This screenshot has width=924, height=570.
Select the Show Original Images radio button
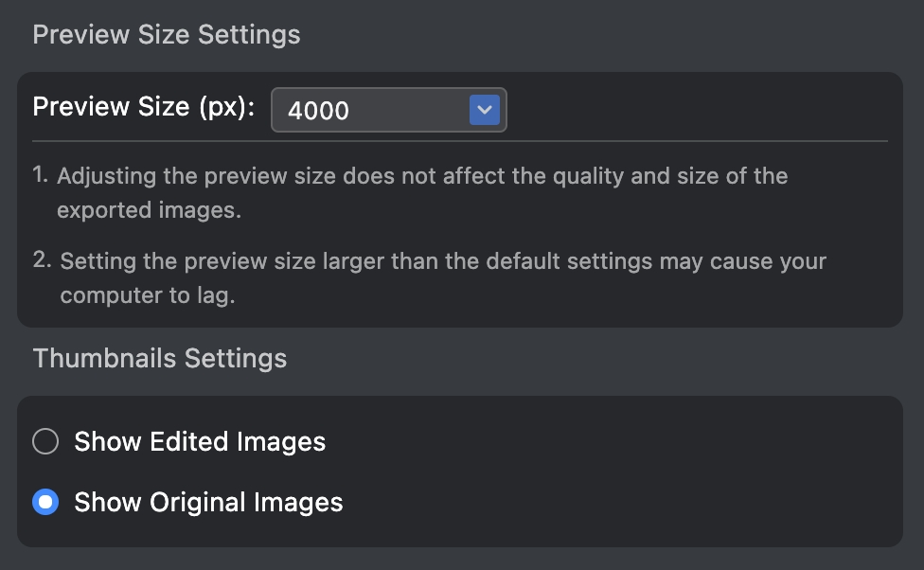45,502
